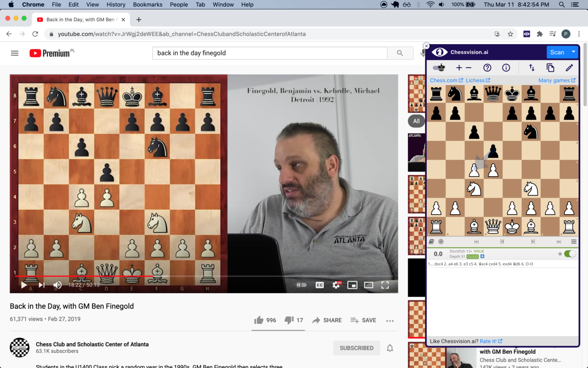Viewport: 588px width, 368px height.
Task: Click the SUBSCRIBED button
Action: tap(356, 348)
